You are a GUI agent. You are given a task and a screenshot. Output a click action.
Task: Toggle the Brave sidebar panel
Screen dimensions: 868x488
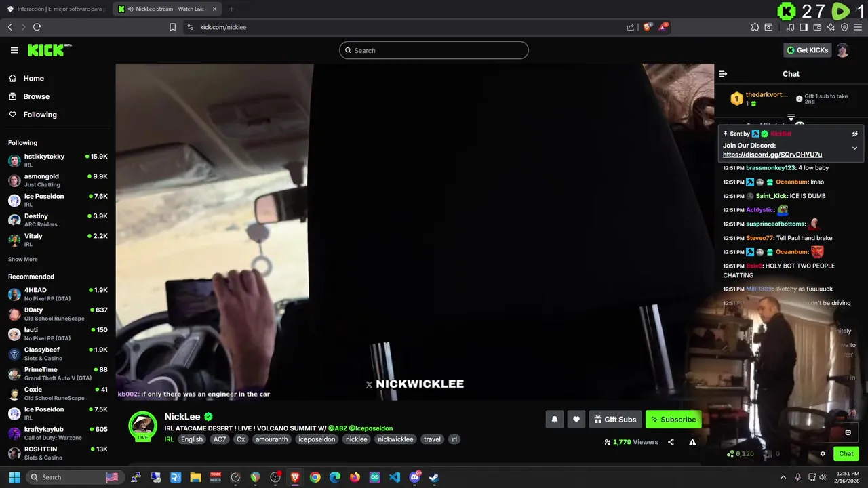click(804, 27)
